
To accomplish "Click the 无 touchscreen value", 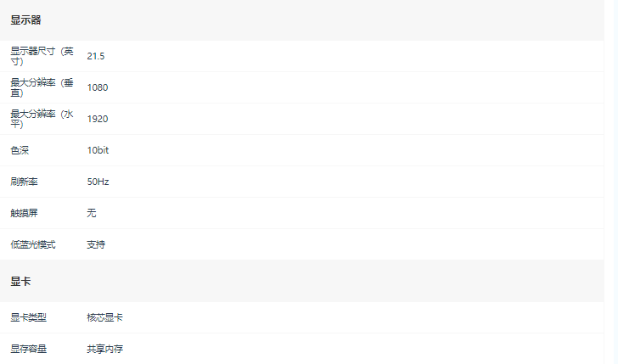I will [92, 213].
